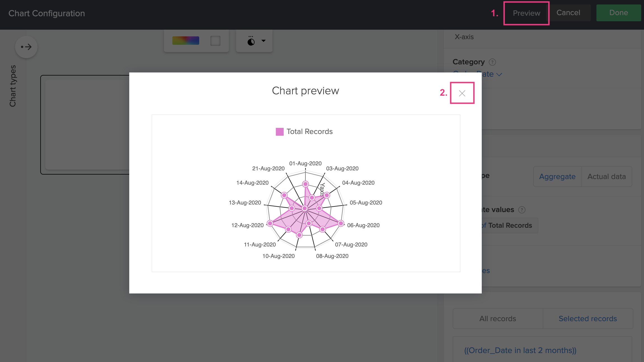The width and height of the screenshot is (644, 362).
Task: Switch to All records tab
Action: tap(497, 318)
